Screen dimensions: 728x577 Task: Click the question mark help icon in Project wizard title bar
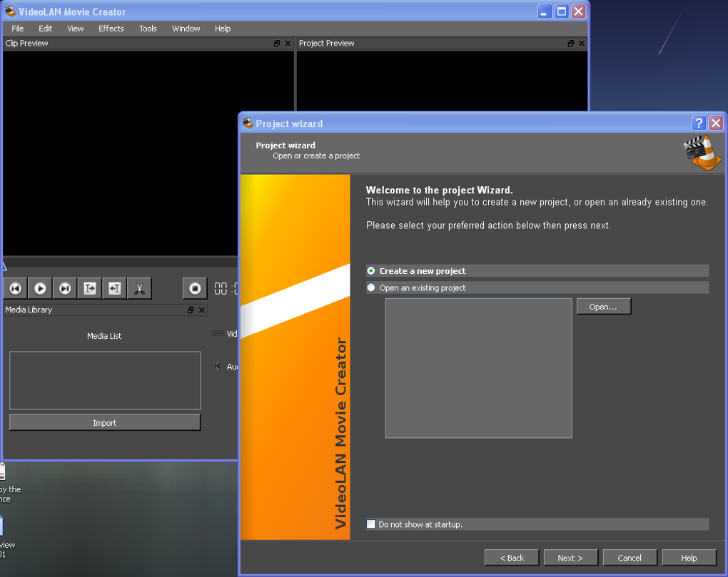pos(699,123)
